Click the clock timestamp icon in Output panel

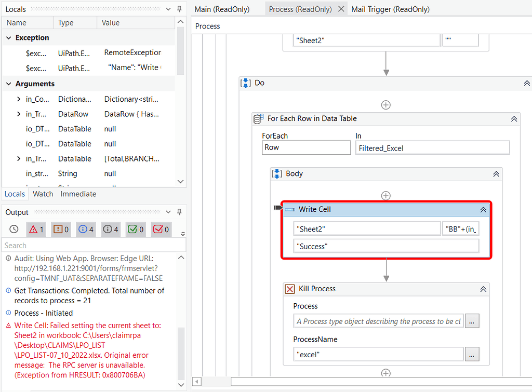15,228
